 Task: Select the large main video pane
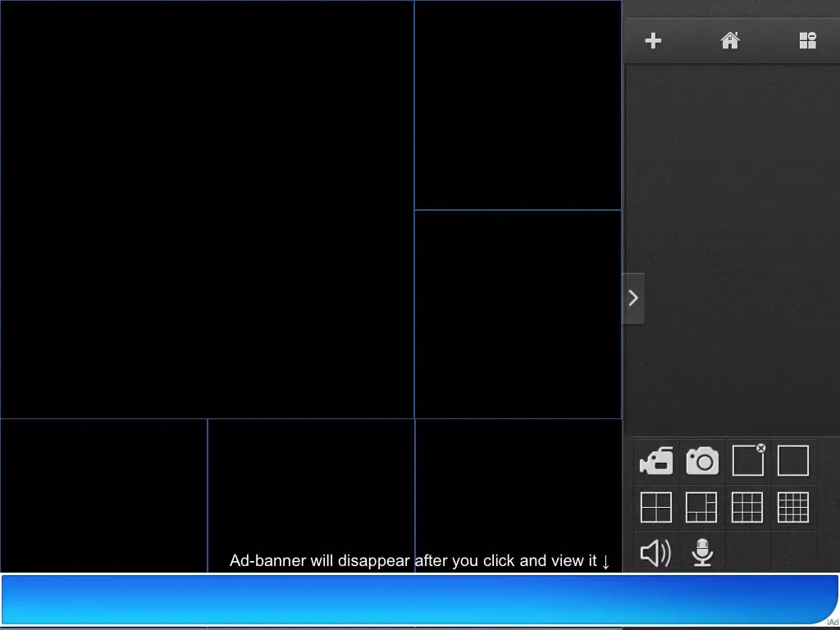[207, 209]
